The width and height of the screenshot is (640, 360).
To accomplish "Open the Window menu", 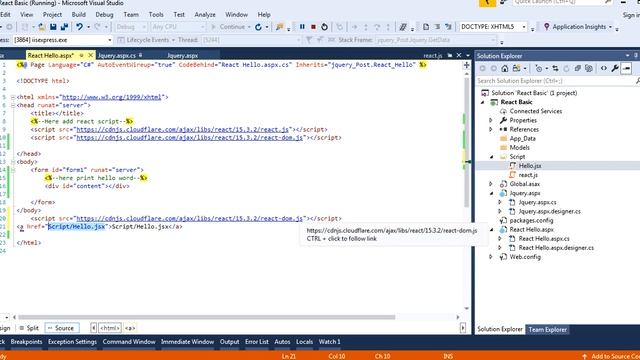I will (237, 14).
